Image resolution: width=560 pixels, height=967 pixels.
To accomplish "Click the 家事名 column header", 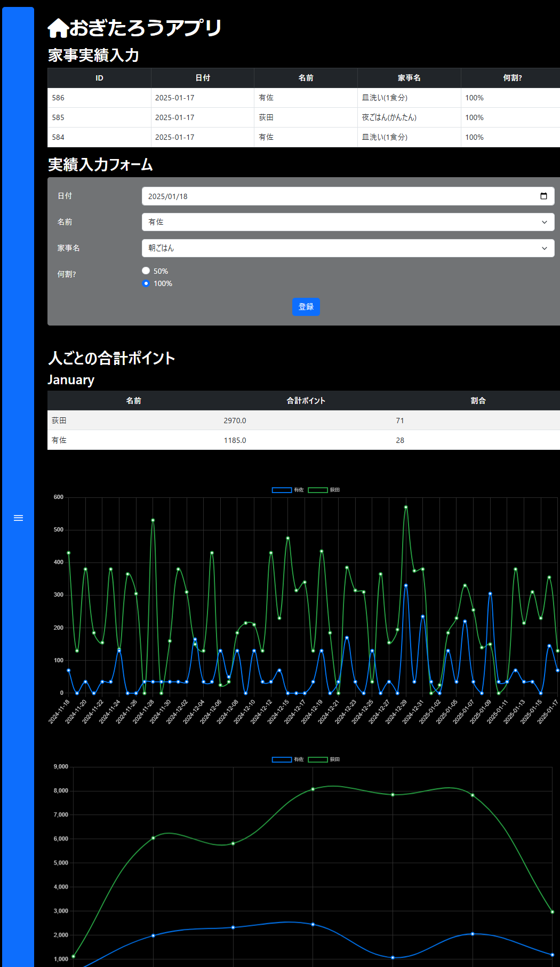I will pos(409,78).
